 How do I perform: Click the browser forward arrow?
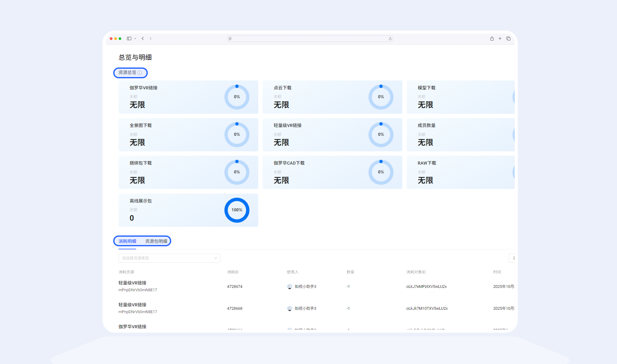(x=151, y=39)
